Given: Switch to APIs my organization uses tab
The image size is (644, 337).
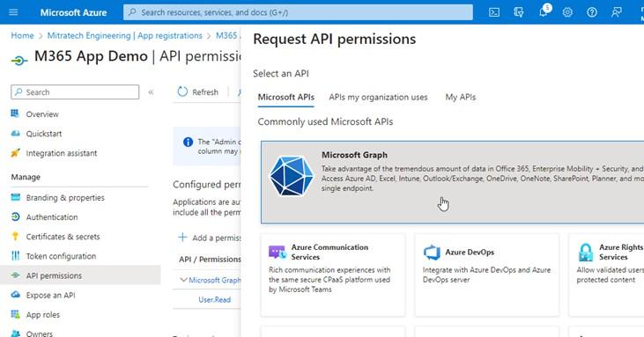Looking at the screenshot, I should pyautogui.click(x=378, y=97).
